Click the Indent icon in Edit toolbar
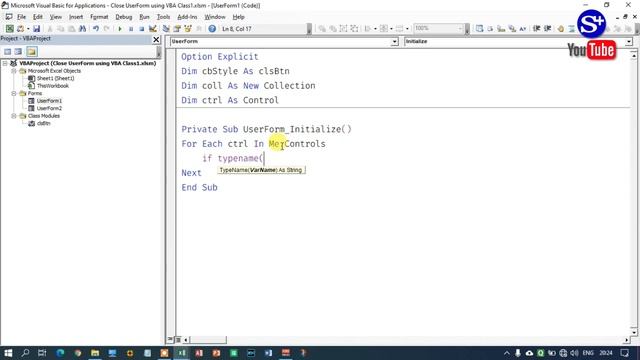The image size is (640, 360). [537, 29]
